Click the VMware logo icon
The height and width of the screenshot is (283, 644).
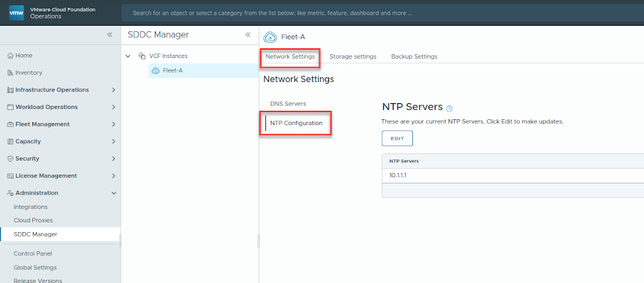pos(16,13)
